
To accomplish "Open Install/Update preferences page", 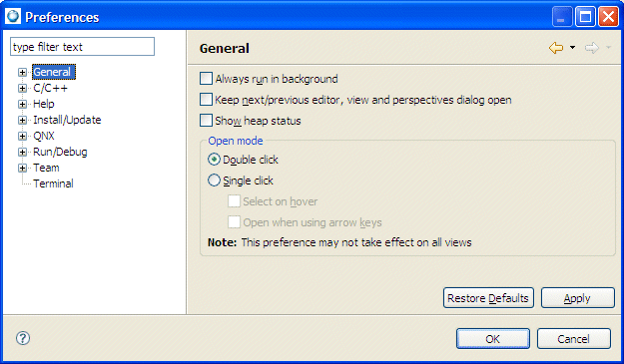I will pos(67,120).
